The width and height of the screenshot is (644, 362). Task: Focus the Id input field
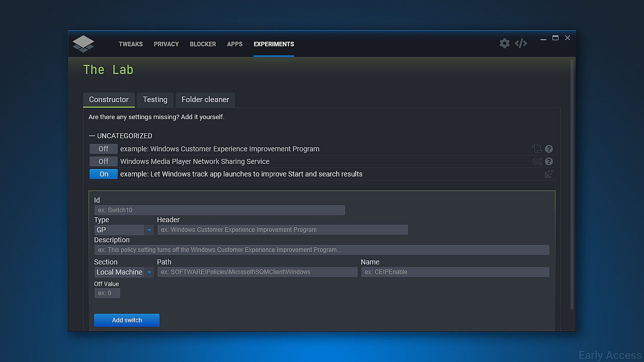(219, 210)
